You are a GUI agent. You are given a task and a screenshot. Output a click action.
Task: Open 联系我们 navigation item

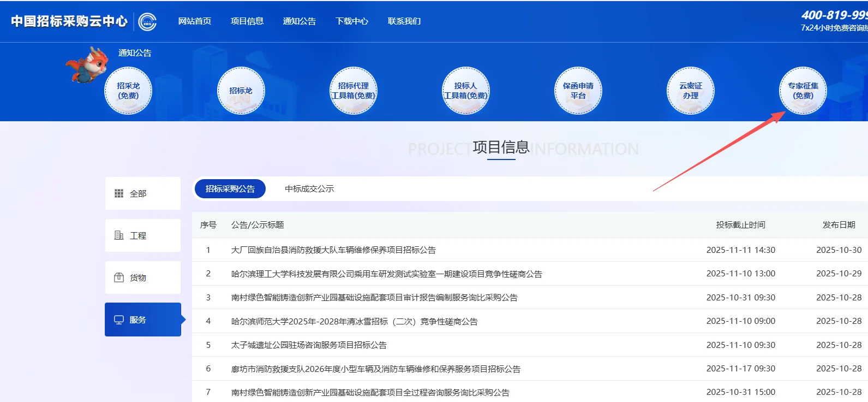coord(404,21)
